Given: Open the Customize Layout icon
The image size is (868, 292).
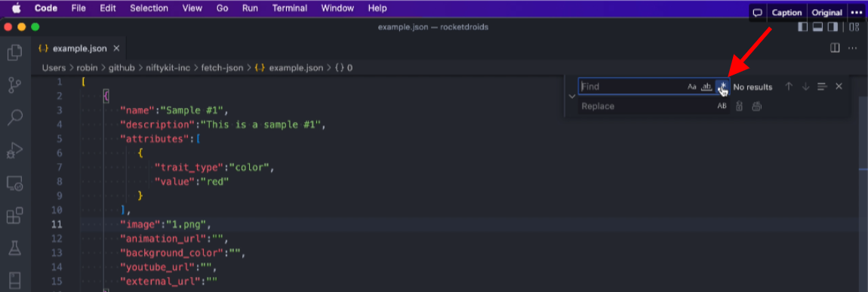Looking at the screenshot, I should point(854,27).
